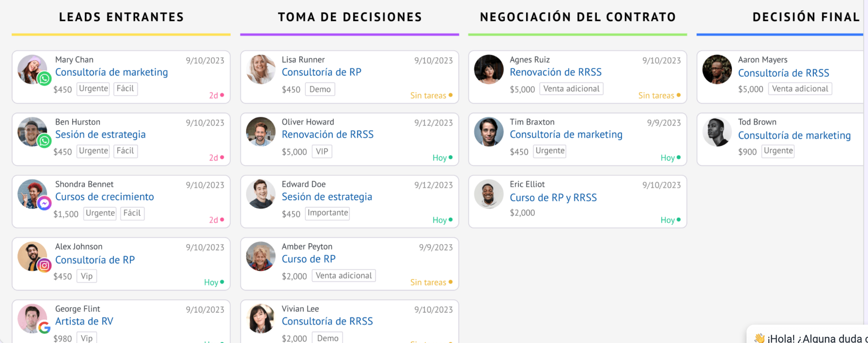Image resolution: width=868 pixels, height=343 pixels.
Task: Click WhatsApp icon on Mary Chan's avatar
Action: (44, 79)
